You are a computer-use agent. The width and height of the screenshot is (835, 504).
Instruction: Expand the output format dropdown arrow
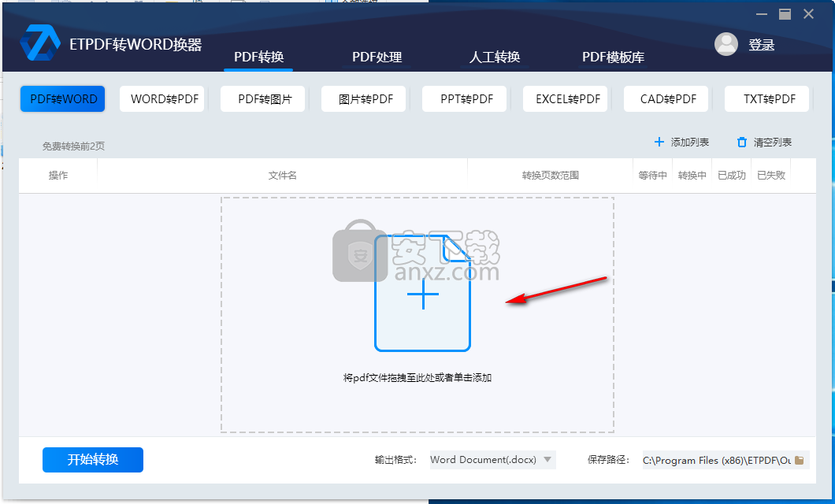tap(547, 459)
